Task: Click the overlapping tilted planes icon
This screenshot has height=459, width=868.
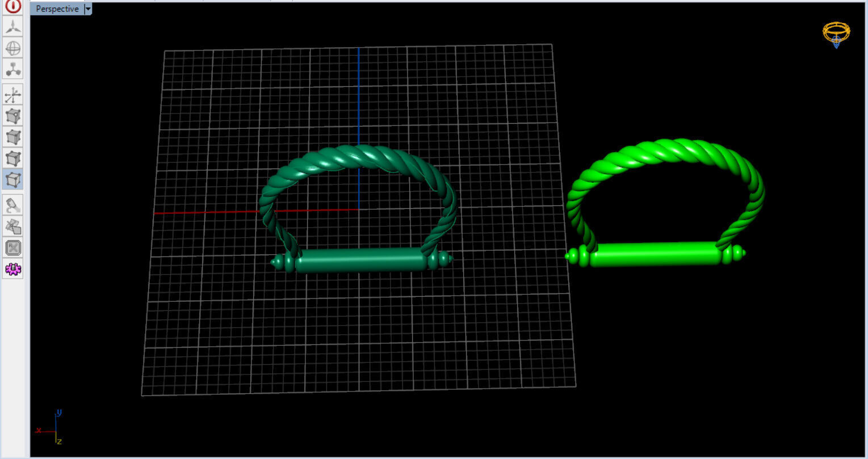Action: tap(13, 226)
